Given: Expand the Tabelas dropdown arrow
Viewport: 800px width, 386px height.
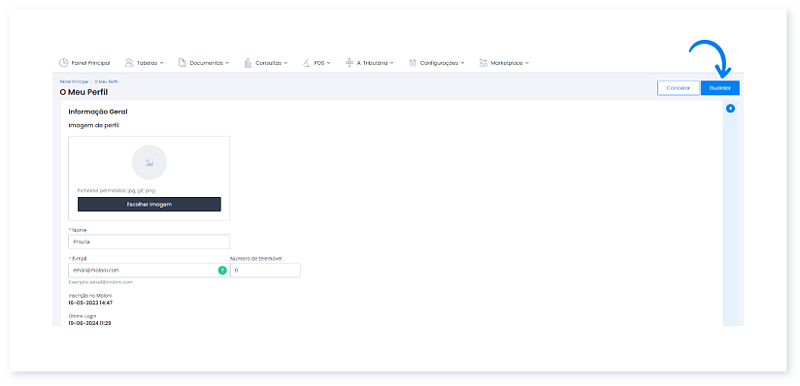Looking at the screenshot, I should pos(162,63).
